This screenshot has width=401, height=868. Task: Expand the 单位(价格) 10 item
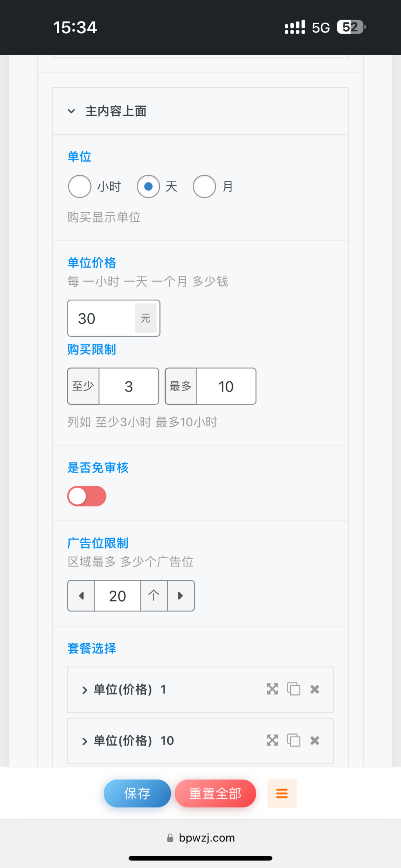(85, 741)
